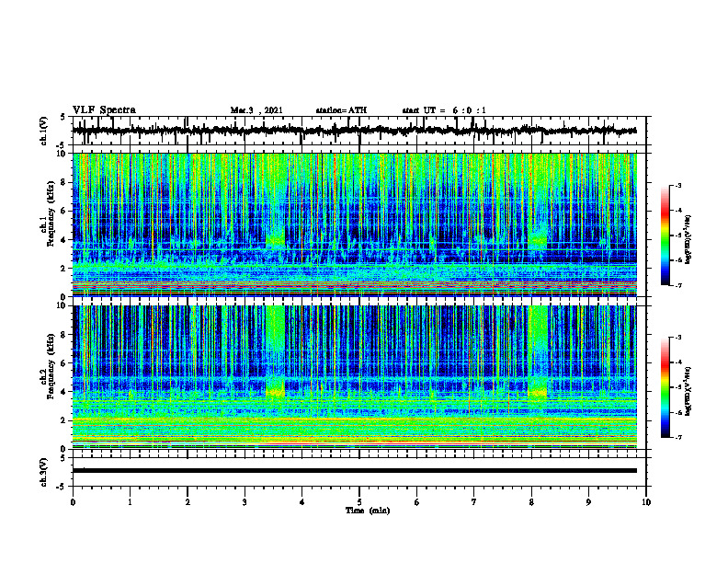
Task: Click the time axis tick label "7"
Action: point(474,502)
